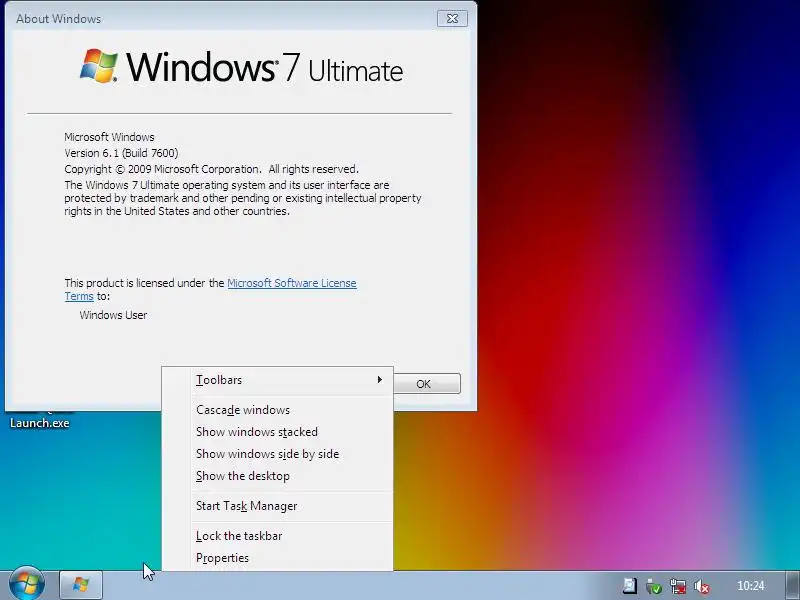Click the Copyright 2009 Microsoft Corporation line
Viewport: 800px width, 600px height.
[211, 169]
